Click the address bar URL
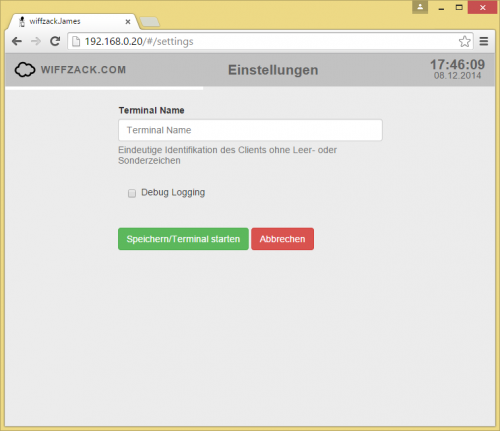This screenshot has width=500, height=431. coord(139,41)
